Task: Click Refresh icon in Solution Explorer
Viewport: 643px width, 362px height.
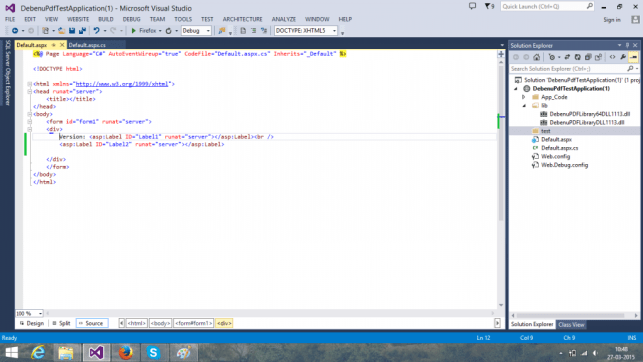Action: pyautogui.click(x=577, y=57)
